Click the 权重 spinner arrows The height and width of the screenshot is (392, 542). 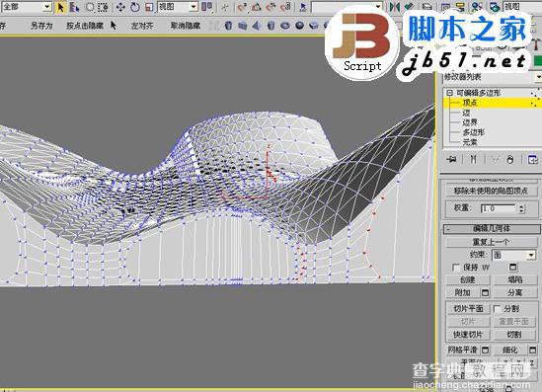(521, 208)
